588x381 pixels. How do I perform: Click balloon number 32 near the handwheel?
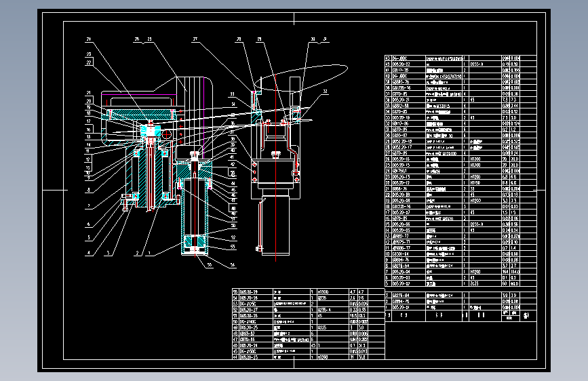pos(325,91)
